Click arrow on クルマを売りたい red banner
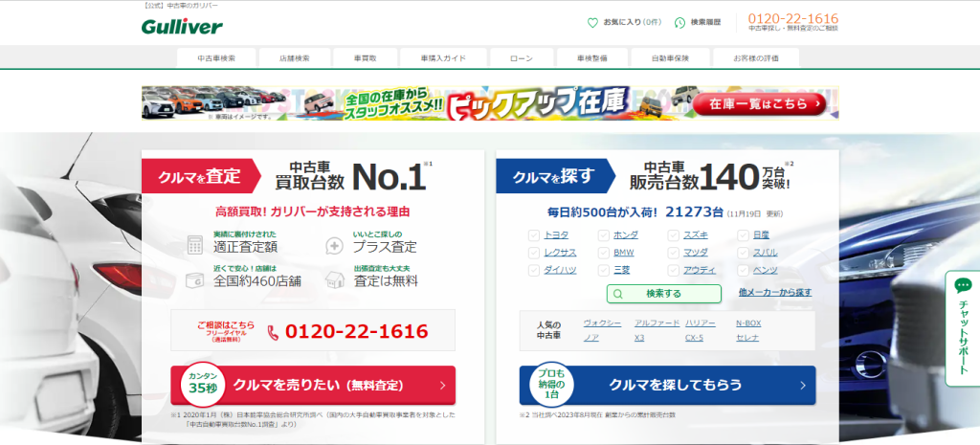The image size is (980, 445). (442, 386)
